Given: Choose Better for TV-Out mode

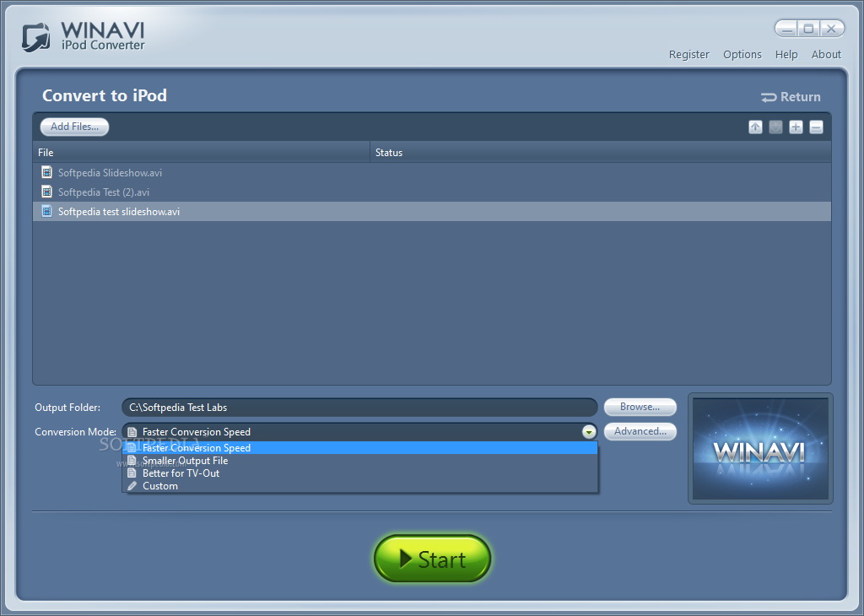Looking at the screenshot, I should (x=359, y=473).
